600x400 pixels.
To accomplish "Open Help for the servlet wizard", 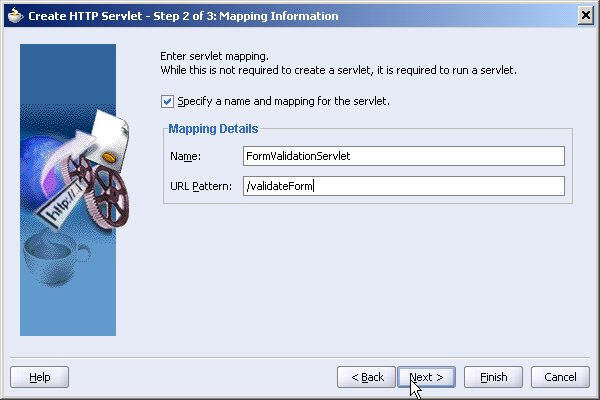I will 39,377.
